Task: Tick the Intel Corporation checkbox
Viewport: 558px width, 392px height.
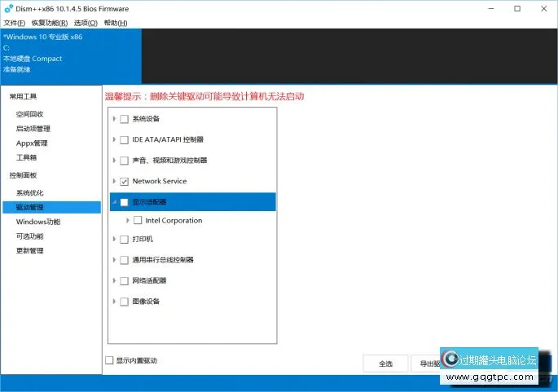Action: click(138, 220)
